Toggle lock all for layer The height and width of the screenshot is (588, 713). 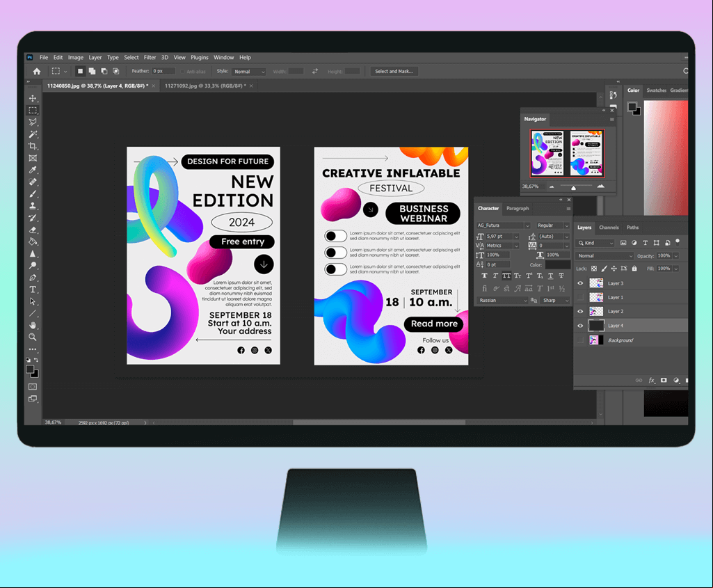634,269
